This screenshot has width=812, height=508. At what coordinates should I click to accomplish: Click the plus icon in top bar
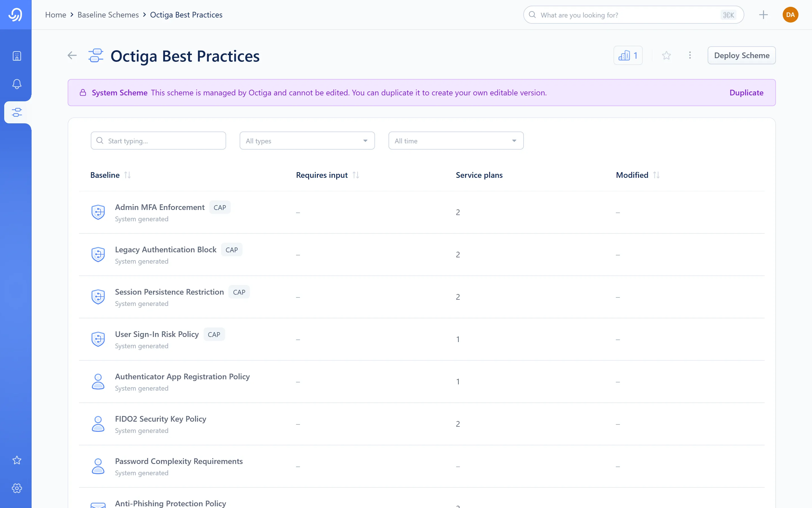tap(763, 15)
